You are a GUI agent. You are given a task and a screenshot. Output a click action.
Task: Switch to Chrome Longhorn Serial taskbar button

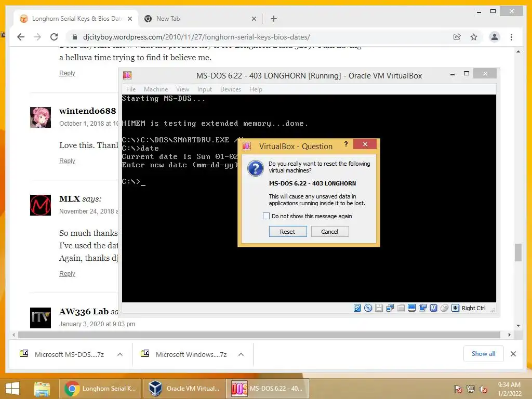point(100,389)
